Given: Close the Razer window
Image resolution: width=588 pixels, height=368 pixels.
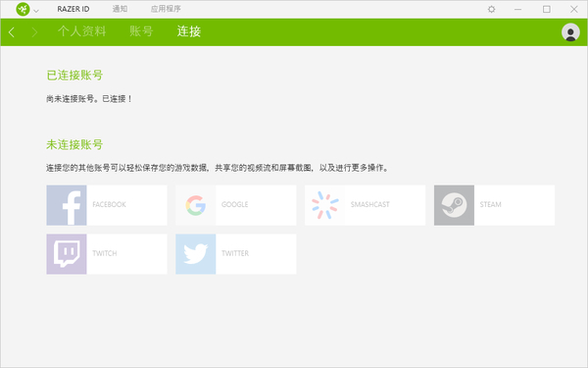Looking at the screenshot, I should (573, 9).
